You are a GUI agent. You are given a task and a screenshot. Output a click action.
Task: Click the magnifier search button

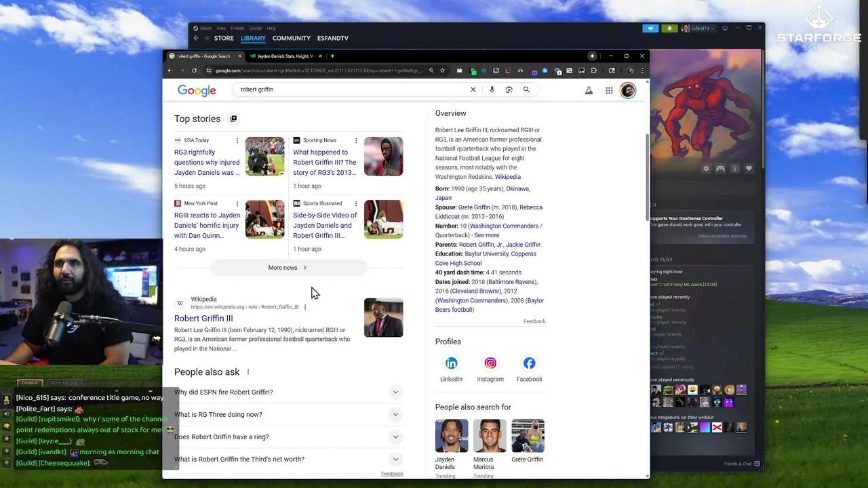pyautogui.click(x=526, y=89)
